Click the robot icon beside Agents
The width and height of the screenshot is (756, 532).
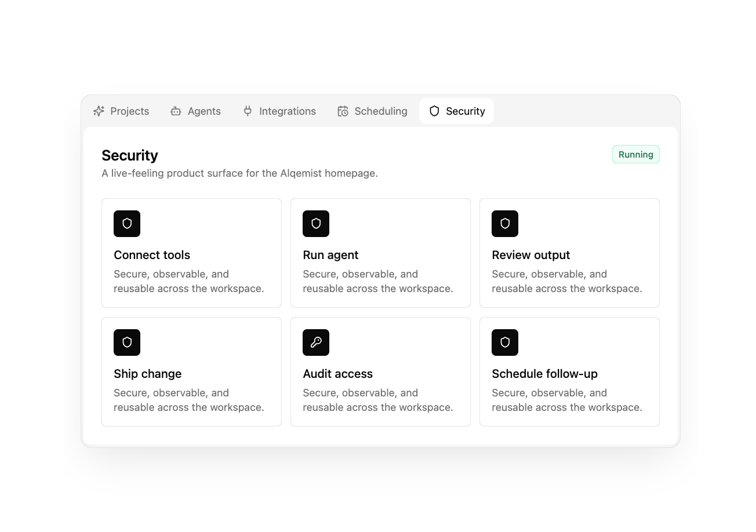[x=176, y=111]
